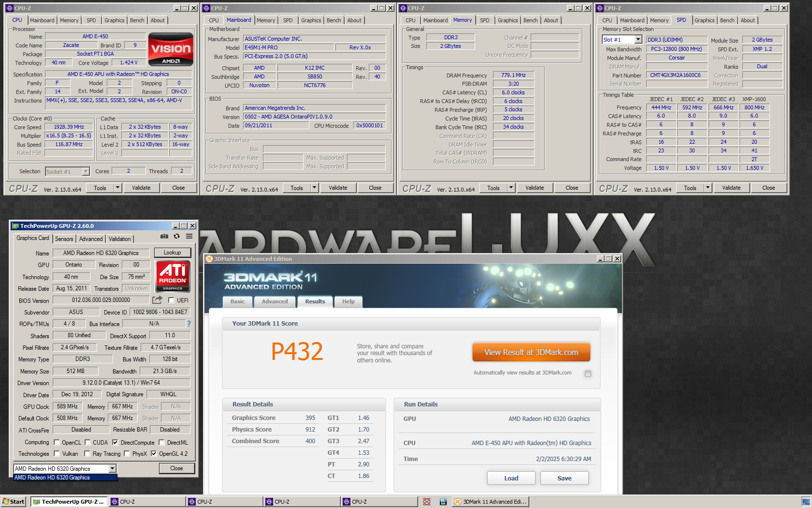This screenshot has width=812, height=508.
Task: Click the Graphics Score value 395
Action: [310, 418]
